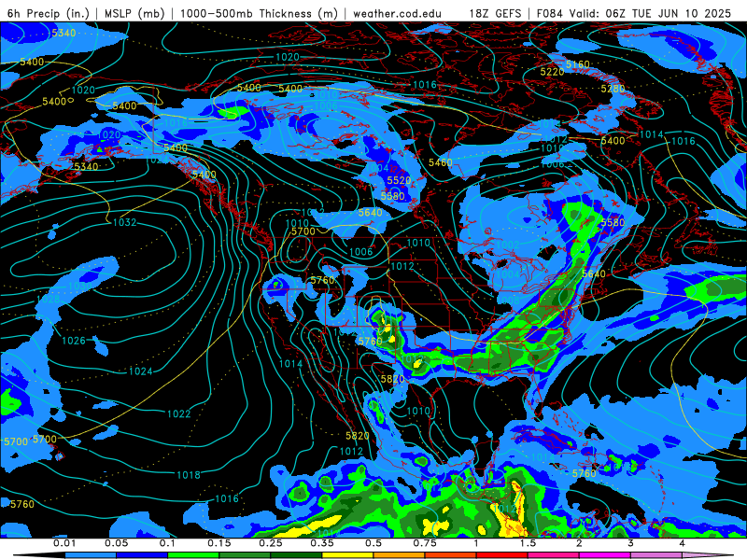The width and height of the screenshot is (747, 560).
Task: Click the '5280' thickness contour label
Action: click(x=613, y=89)
